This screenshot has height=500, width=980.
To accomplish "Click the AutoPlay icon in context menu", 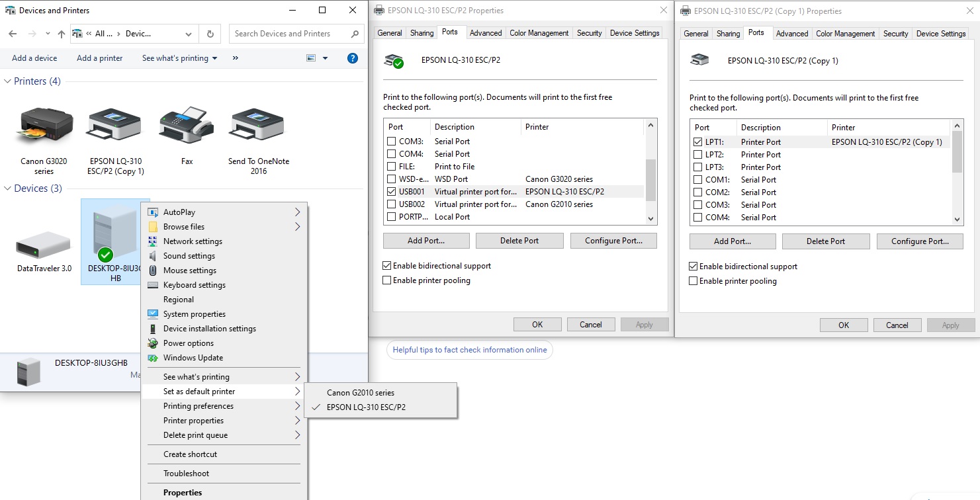I will (153, 212).
